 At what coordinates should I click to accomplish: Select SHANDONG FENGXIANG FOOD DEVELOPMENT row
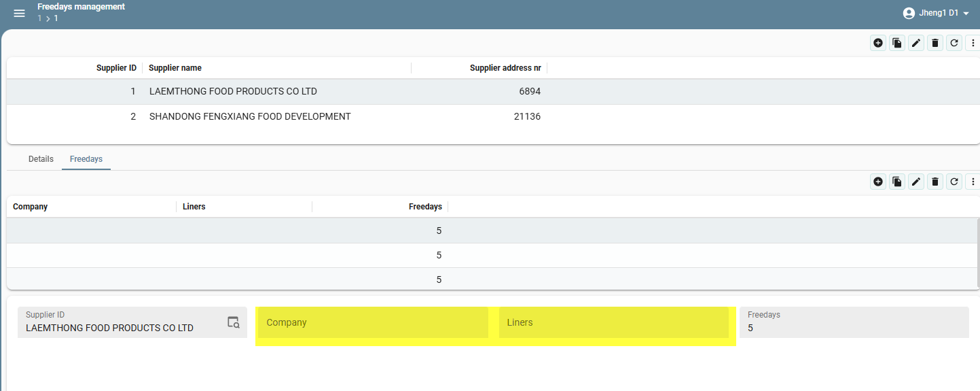click(493, 116)
